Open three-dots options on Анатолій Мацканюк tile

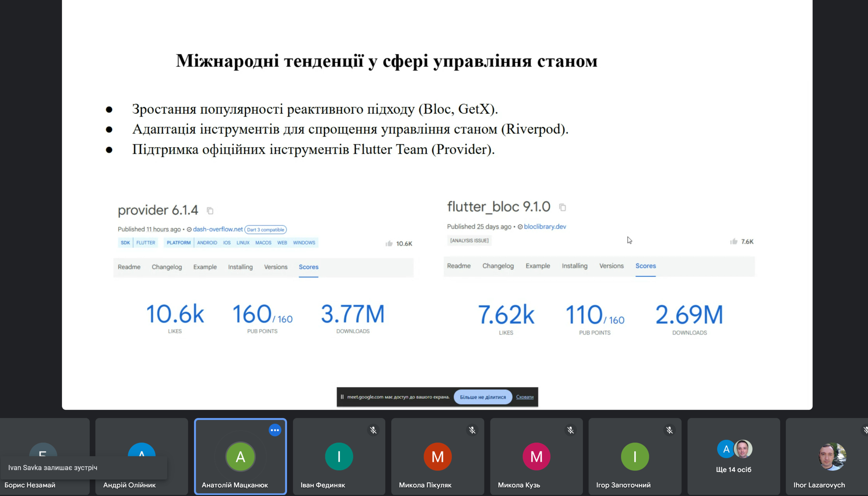[x=275, y=430]
